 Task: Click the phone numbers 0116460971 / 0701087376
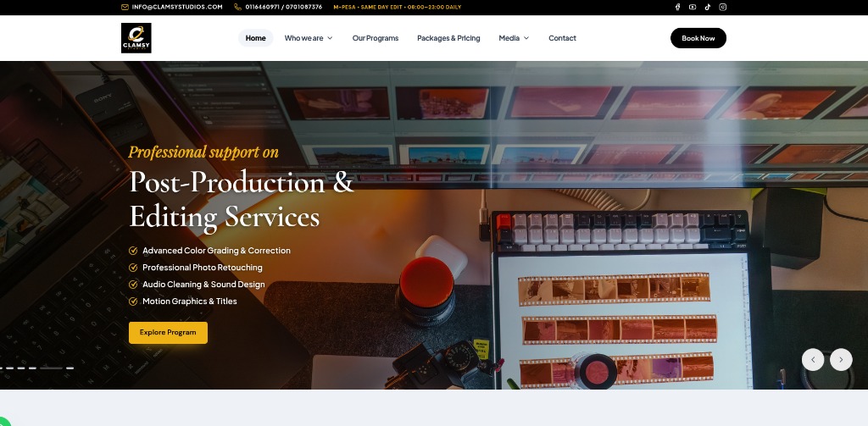click(283, 7)
